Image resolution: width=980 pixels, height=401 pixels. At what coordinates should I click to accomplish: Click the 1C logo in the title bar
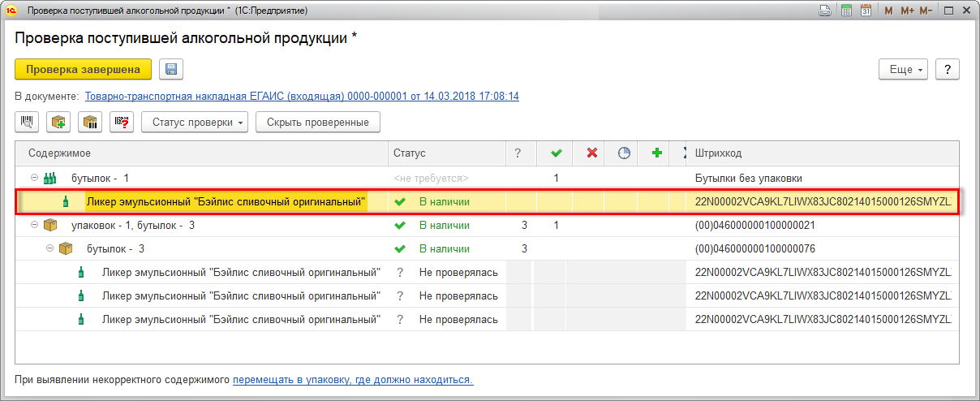(x=12, y=11)
